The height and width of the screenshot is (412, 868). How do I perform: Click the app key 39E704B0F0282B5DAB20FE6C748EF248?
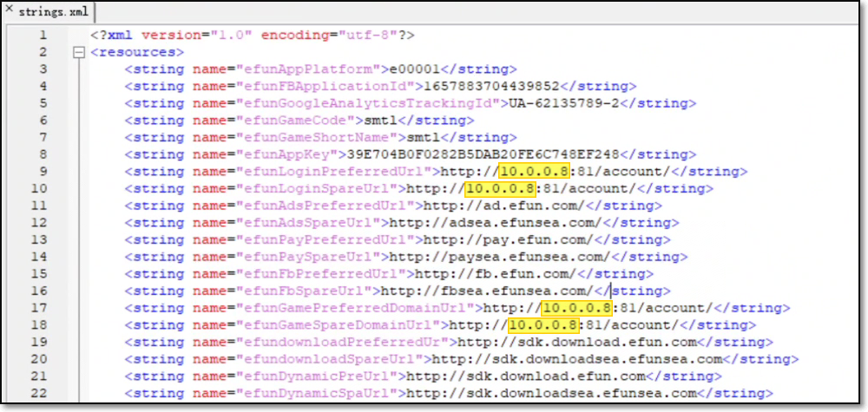click(483, 155)
